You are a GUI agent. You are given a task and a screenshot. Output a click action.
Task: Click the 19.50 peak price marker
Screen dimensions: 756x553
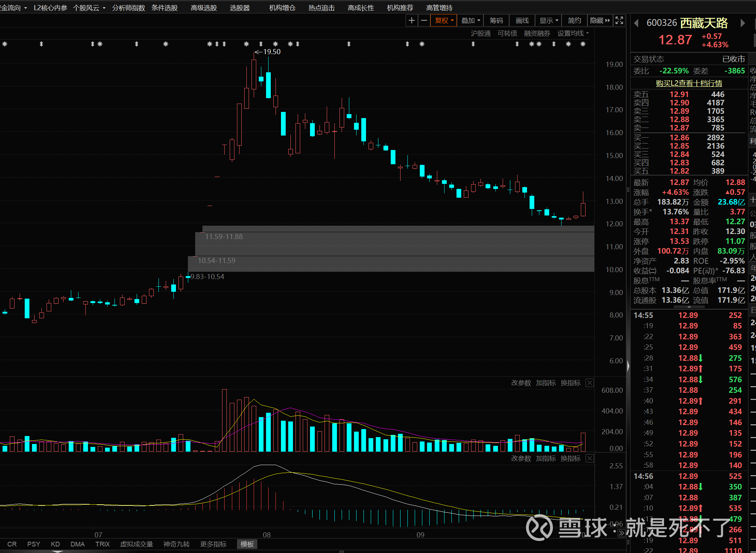pyautogui.click(x=272, y=52)
